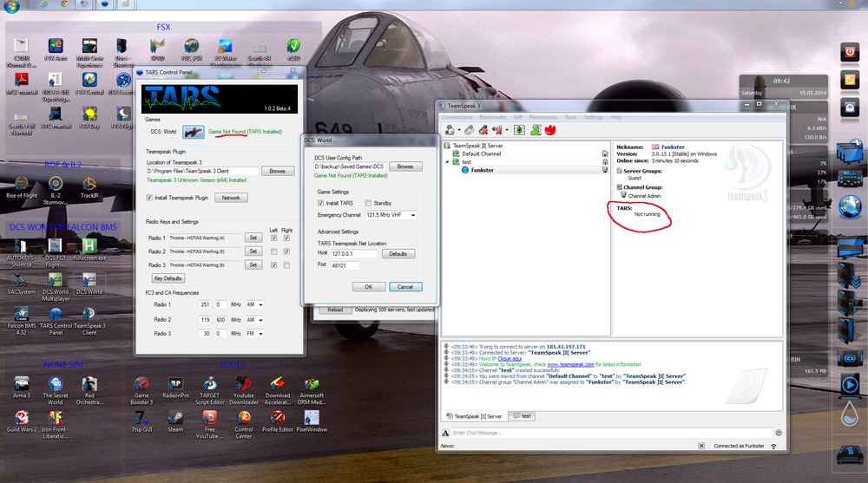Screen dimensions: 868x483
Task: Click the TeamSpeak connect toolbar icon
Action: (x=449, y=130)
